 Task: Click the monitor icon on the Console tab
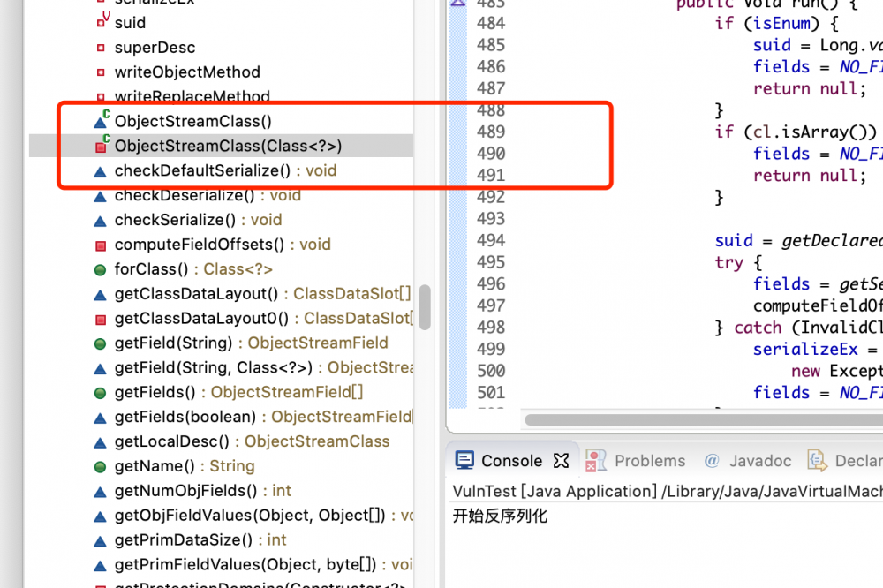tap(466, 460)
